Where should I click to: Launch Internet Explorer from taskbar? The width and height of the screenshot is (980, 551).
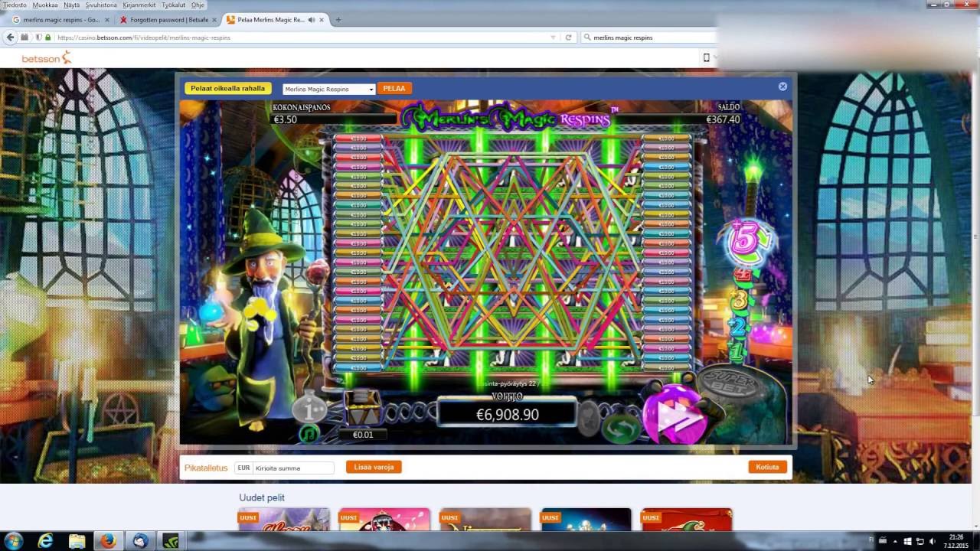pyautogui.click(x=47, y=541)
